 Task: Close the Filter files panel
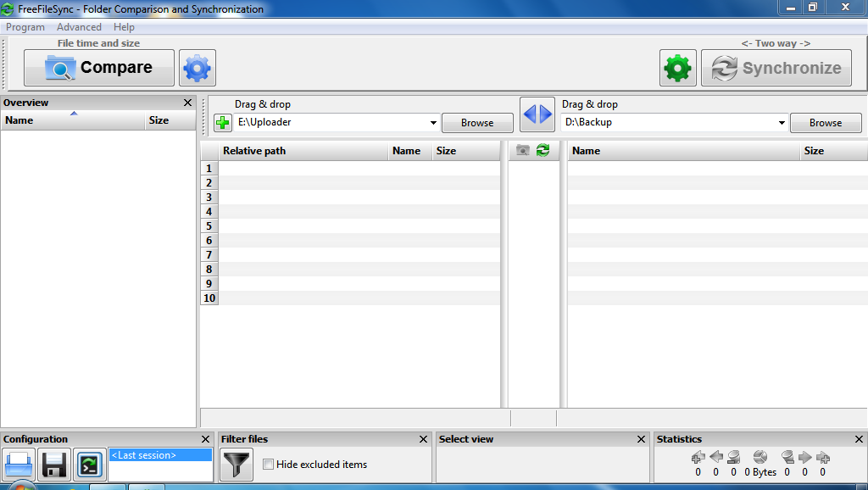click(x=424, y=439)
